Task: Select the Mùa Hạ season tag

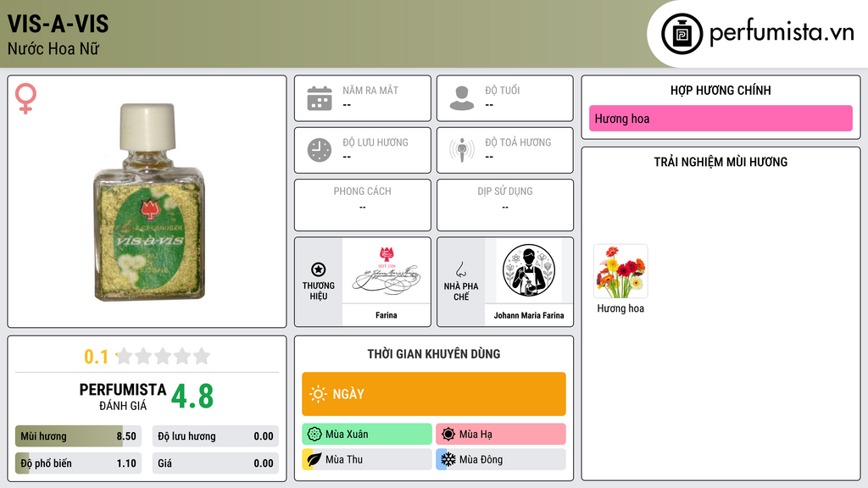Action: 501,435
